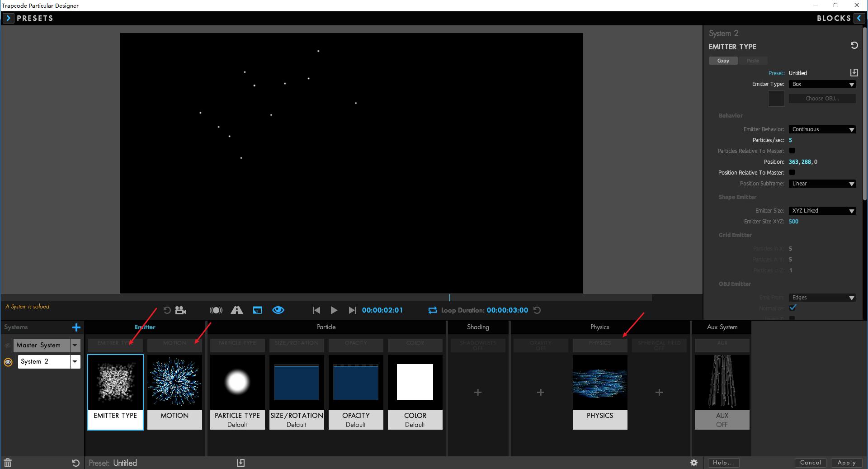
Task: Click the Cancel button
Action: click(810, 463)
